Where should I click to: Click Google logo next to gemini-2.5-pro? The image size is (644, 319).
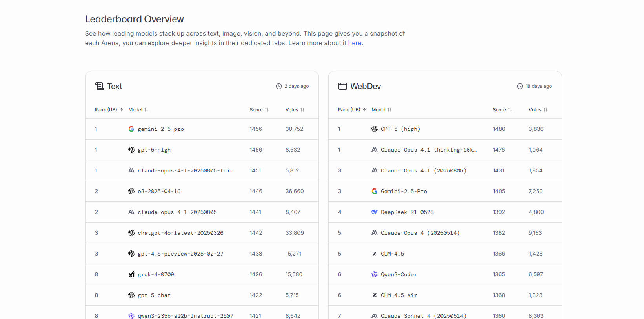click(131, 129)
